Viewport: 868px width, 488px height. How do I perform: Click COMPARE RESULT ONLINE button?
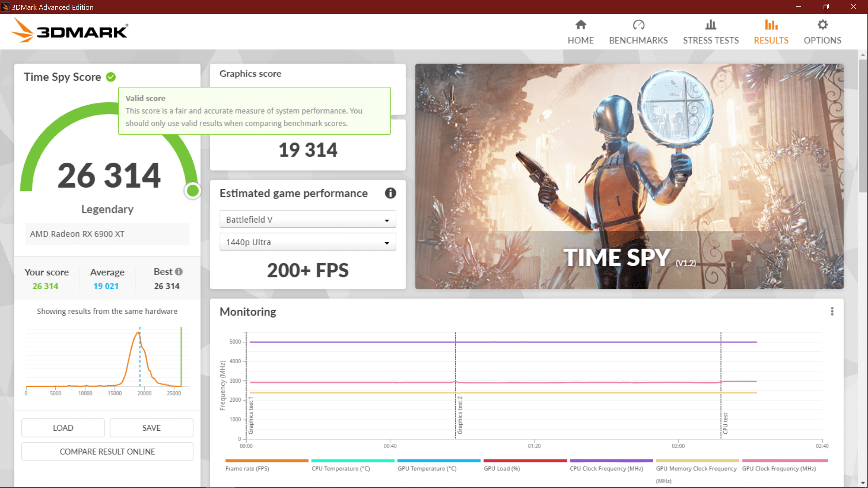click(107, 451)
